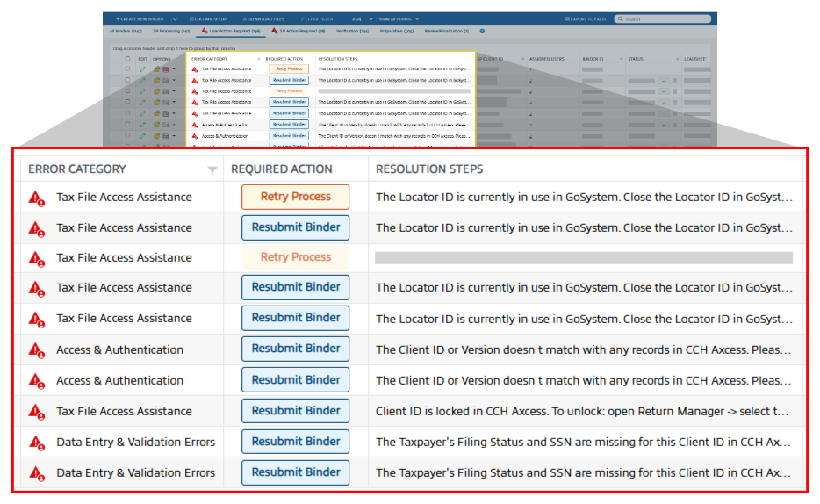Click the first enlarged 'Data Entry & Validation Errors' cell
820x504 pixels.
pyautogui.click(x=135, y=442)
